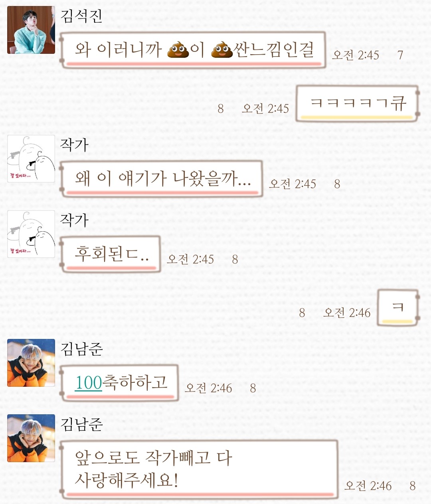Image resolution: width=431 pixels, height=504 pixels.
Task: Tap the second 작가 cartoon avatar
Action: pos(31,234)
